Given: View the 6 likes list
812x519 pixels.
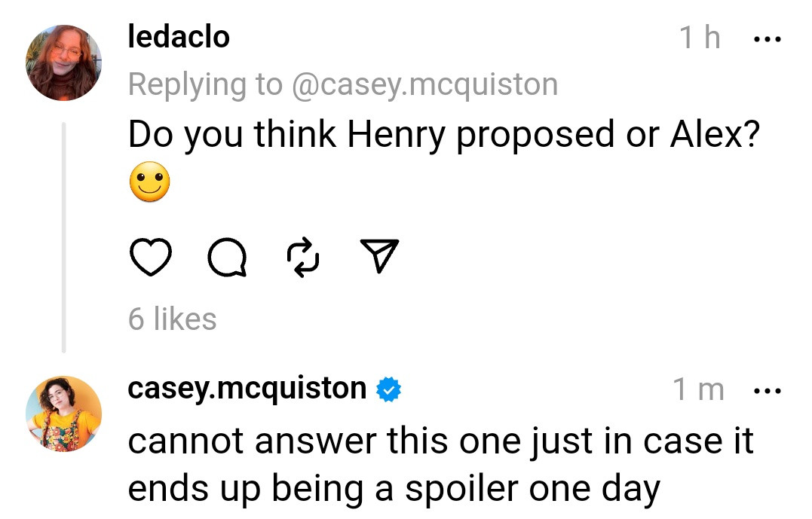Looking at the screenshot, I should [173, 319].
